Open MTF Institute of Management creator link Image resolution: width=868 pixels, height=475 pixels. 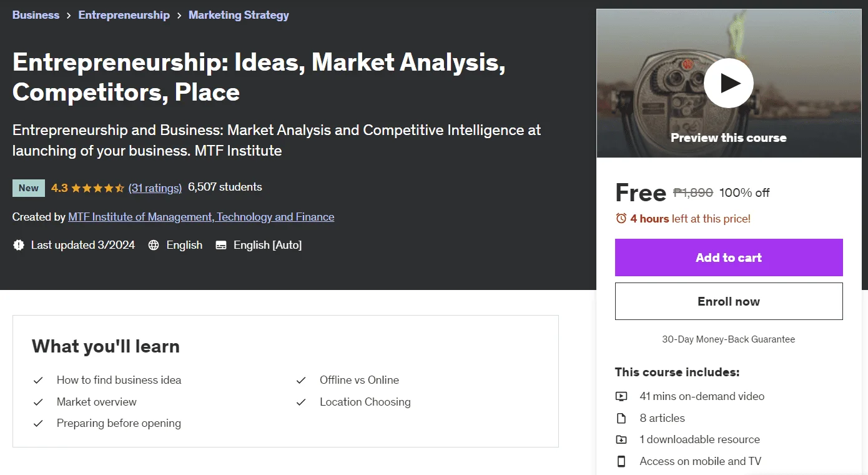pyautogui.click(x=201, y=217)
